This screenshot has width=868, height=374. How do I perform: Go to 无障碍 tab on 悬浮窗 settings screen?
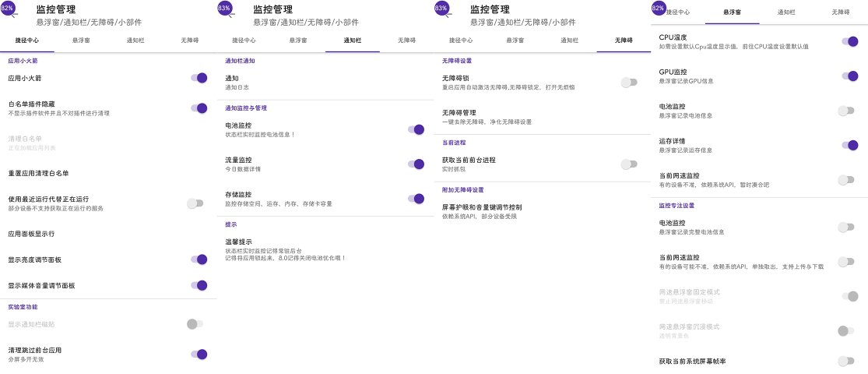click(841, 11)
